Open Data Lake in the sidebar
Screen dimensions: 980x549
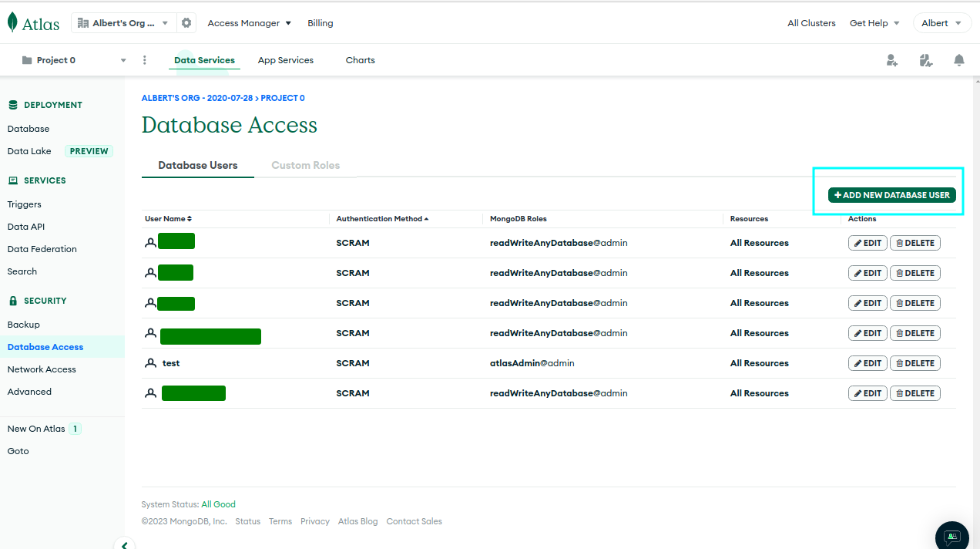pyautogui.click(x=29, y=151)
